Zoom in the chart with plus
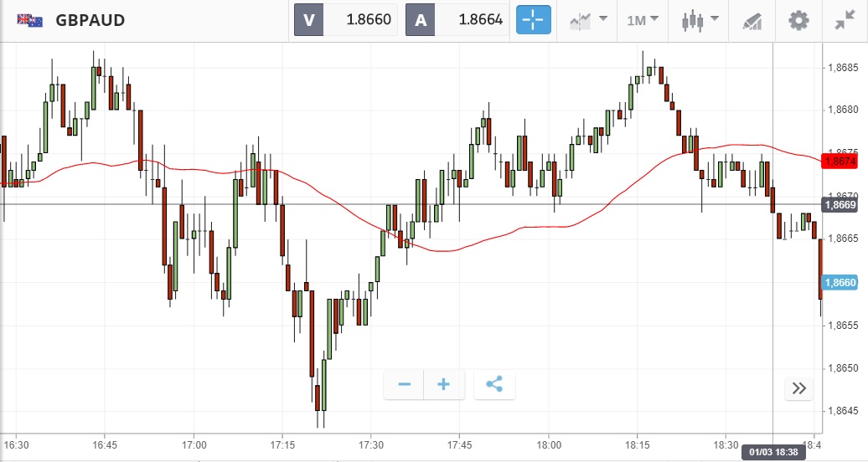This screenshot has width=868, height=462. tap(443, 385)
